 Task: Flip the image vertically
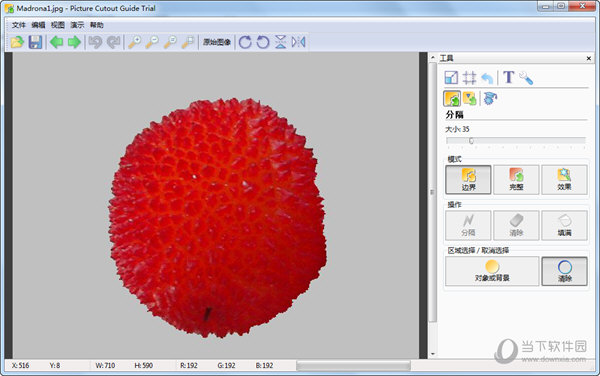[280, 42]
